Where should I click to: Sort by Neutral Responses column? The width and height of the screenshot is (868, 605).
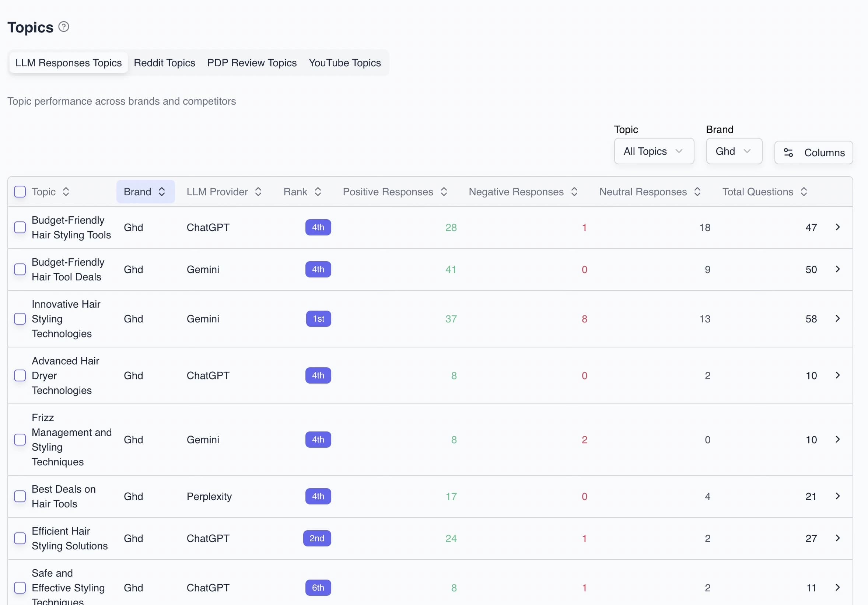coord(697,192)
